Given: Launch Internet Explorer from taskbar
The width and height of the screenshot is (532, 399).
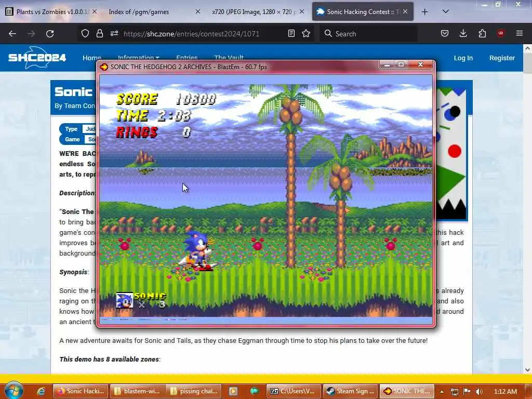Looking at the screenshot, I should point(41,391).
